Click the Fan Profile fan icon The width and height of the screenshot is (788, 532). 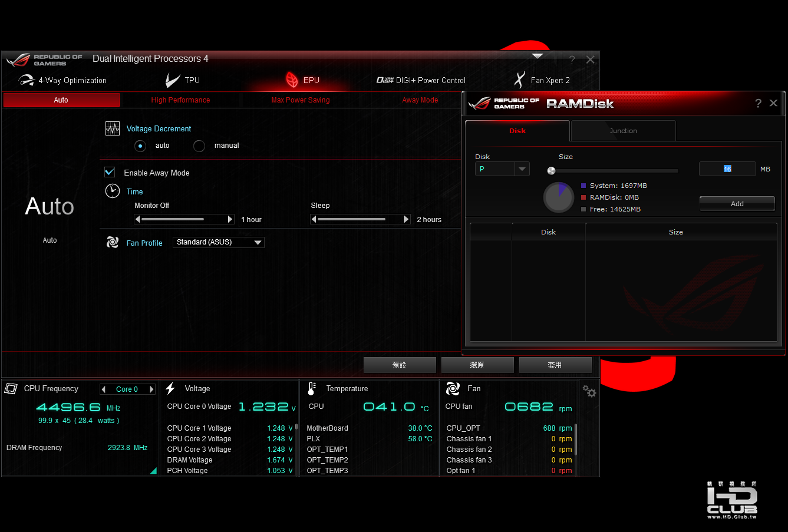(113, 242)
